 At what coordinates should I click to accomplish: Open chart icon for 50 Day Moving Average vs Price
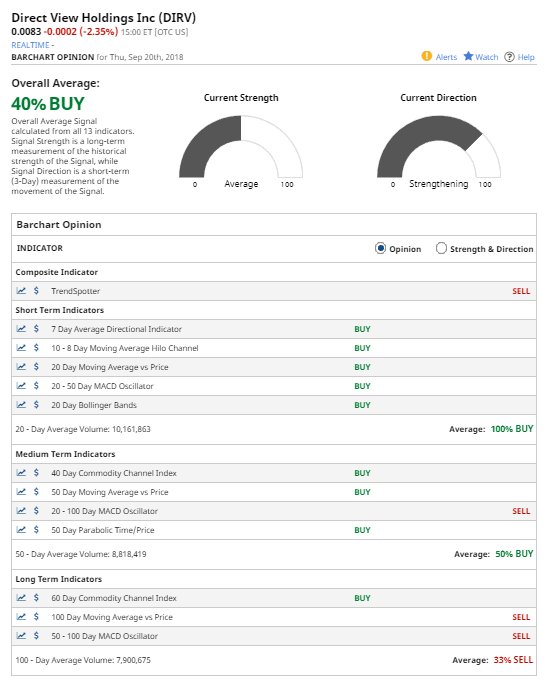tap(21, 492)
